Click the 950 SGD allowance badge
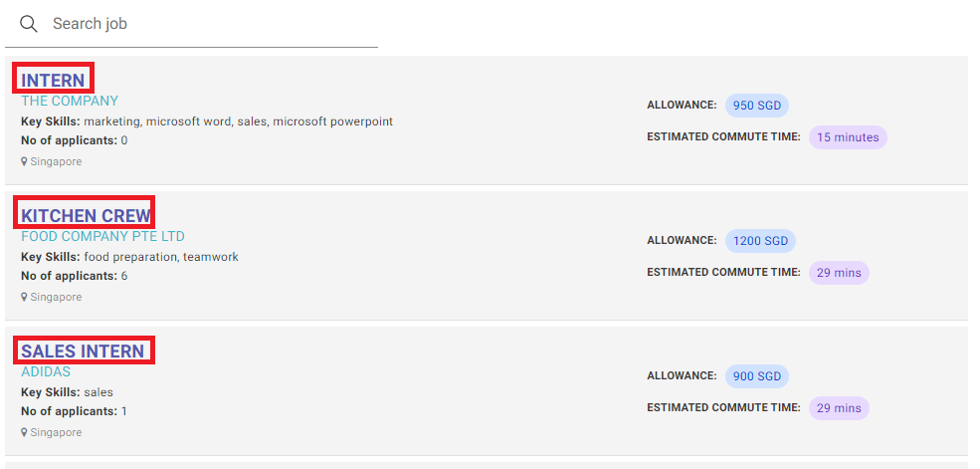This screenshot has width=980, height=469. click(x=757, y=106)
